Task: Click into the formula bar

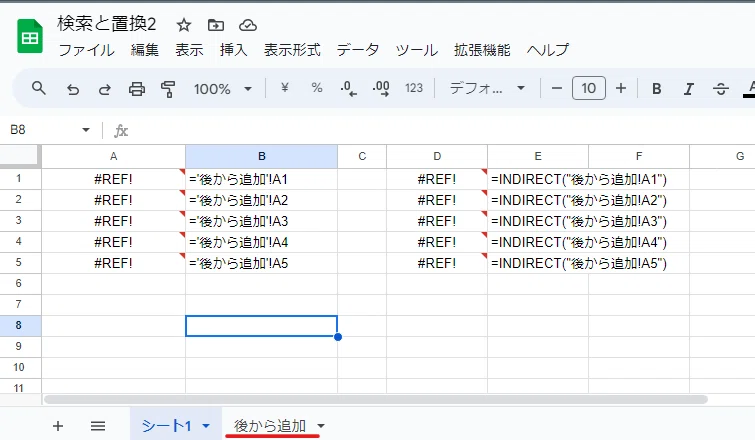Action: click(x=443, y=130)
